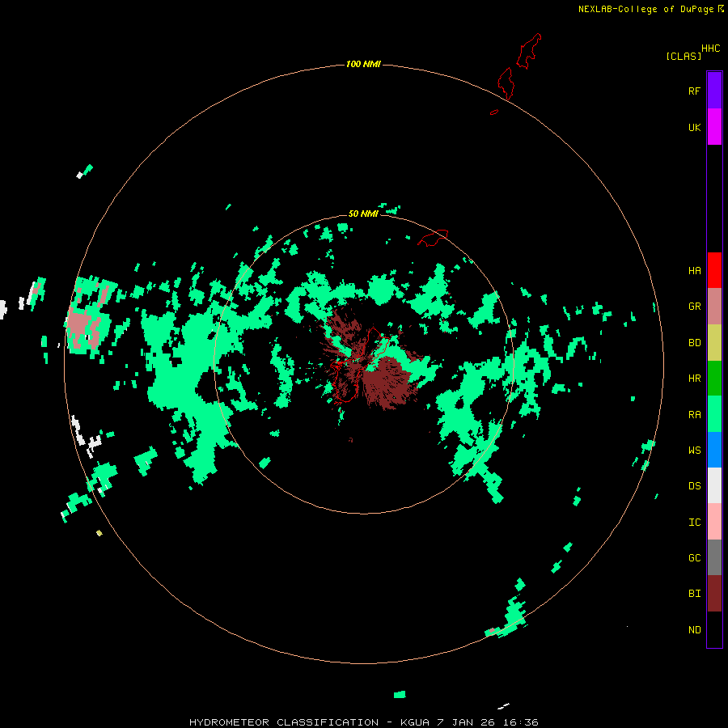Click the RF legend label
The image size is (728, 728).
(694, 91)
